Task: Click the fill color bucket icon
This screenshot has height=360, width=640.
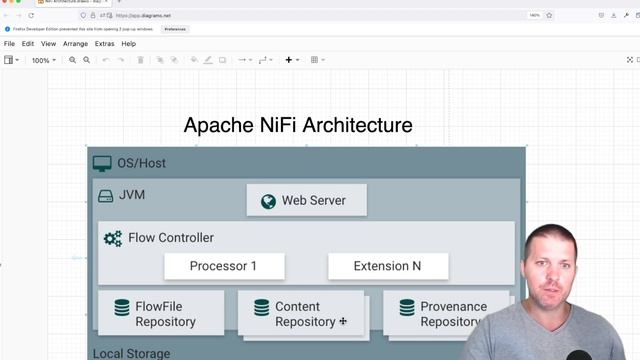Action: click(x=194, y=60)
